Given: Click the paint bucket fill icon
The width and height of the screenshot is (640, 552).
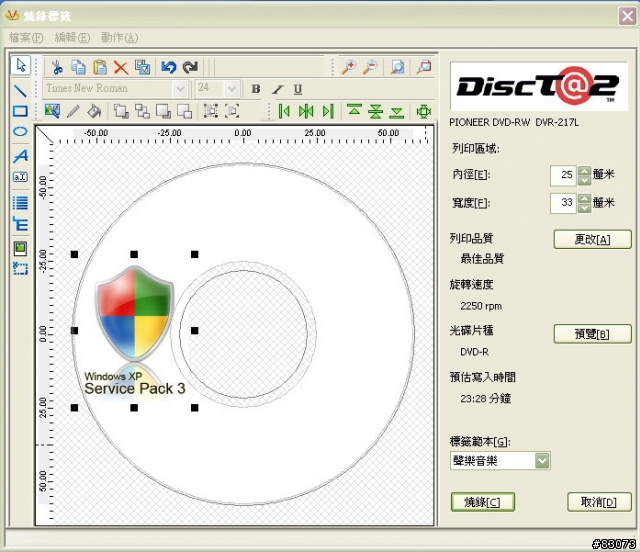Looking at the screenshot, I should [x=94, y=111].
